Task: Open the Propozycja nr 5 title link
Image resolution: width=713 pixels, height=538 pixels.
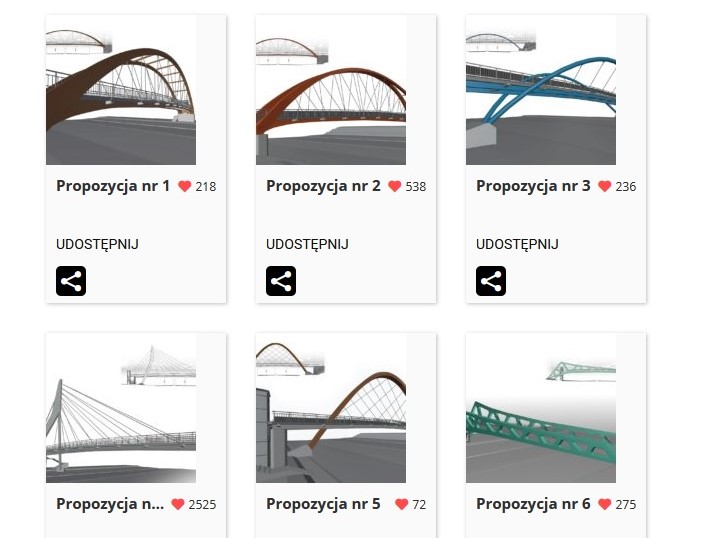Action: pos(323,504)
